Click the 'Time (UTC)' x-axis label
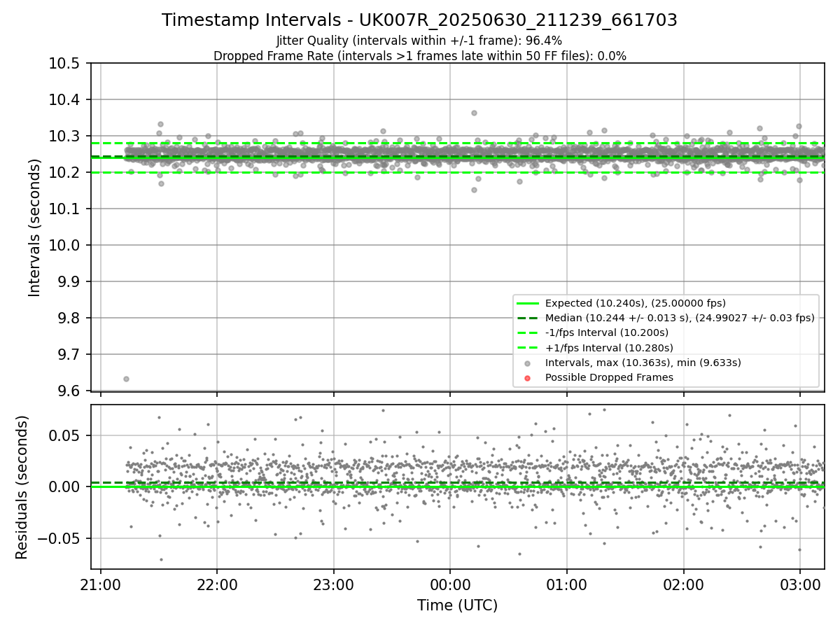 pyautogui.click(x=457, y=605)
